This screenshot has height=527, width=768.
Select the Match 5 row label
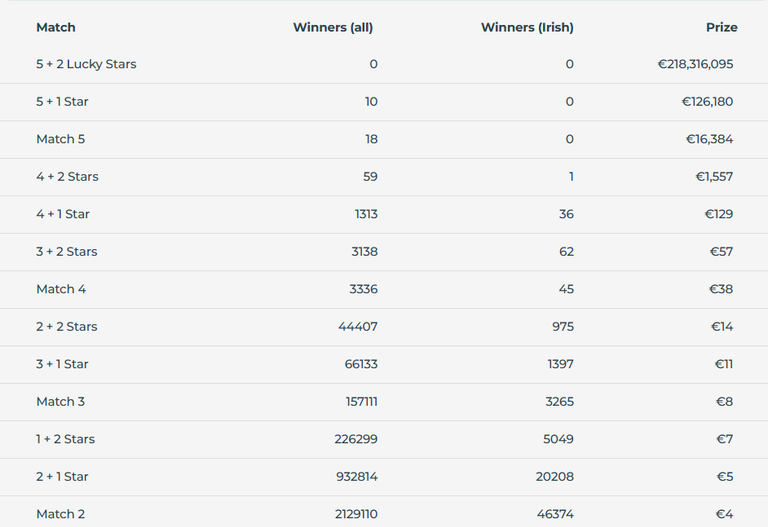61,139
